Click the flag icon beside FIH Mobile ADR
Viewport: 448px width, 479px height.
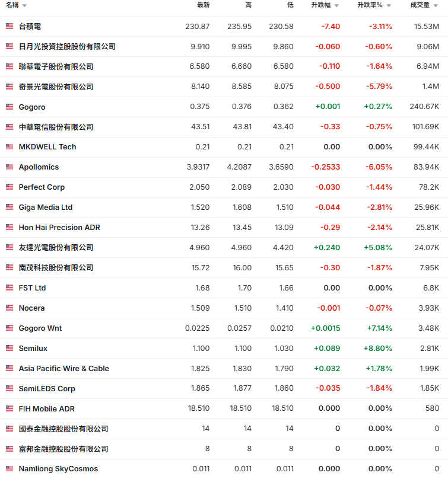9,408
